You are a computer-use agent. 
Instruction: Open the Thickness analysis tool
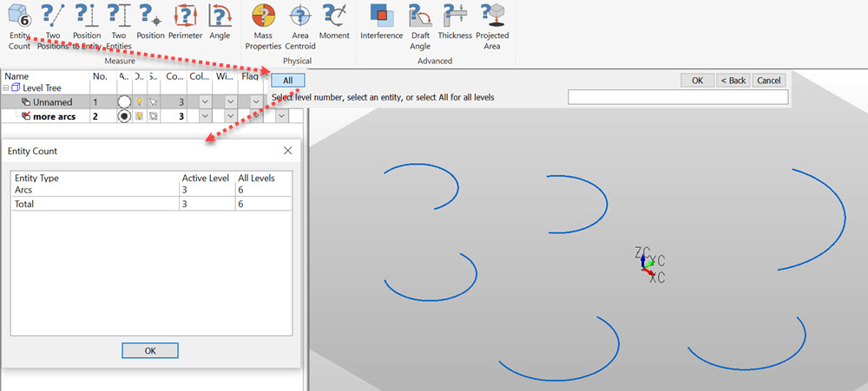(455, 23)
